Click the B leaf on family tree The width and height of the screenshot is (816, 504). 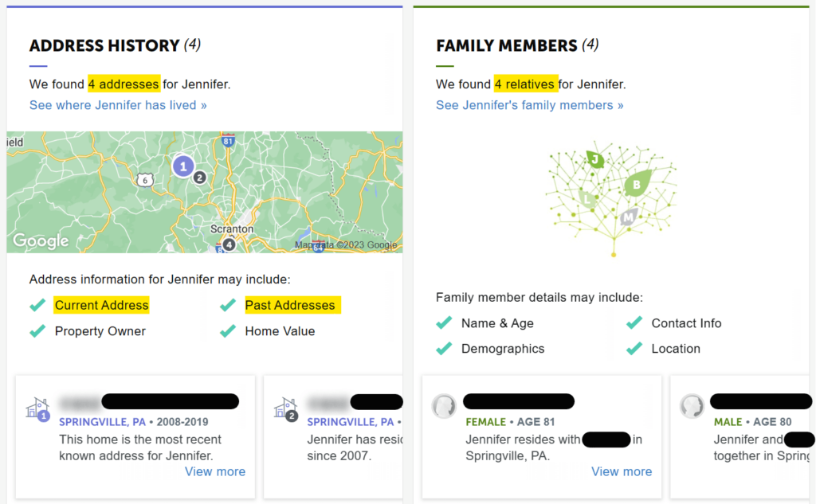pyautogui.click(x=636, y=186)
